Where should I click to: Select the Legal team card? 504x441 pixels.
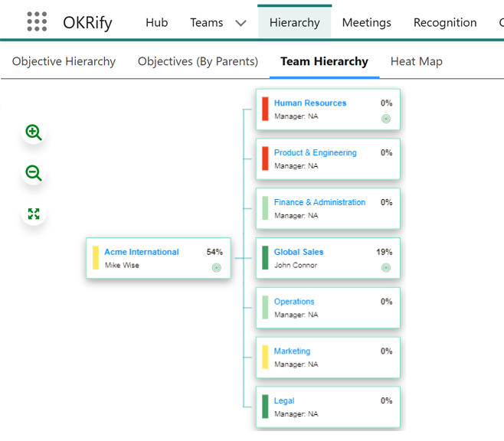click(x=327, y=407)
